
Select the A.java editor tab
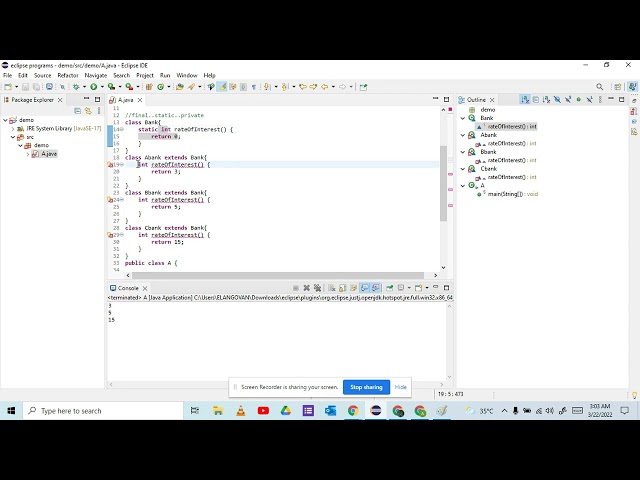125,100
